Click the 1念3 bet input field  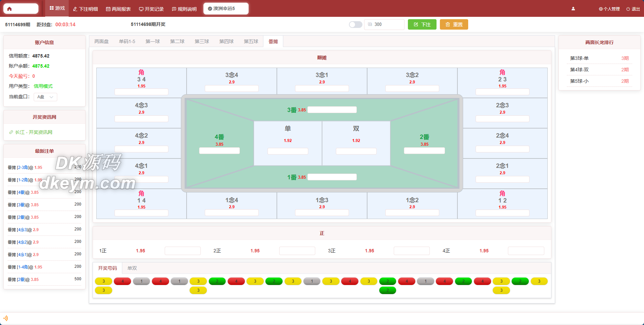click(x=322, y=213)
